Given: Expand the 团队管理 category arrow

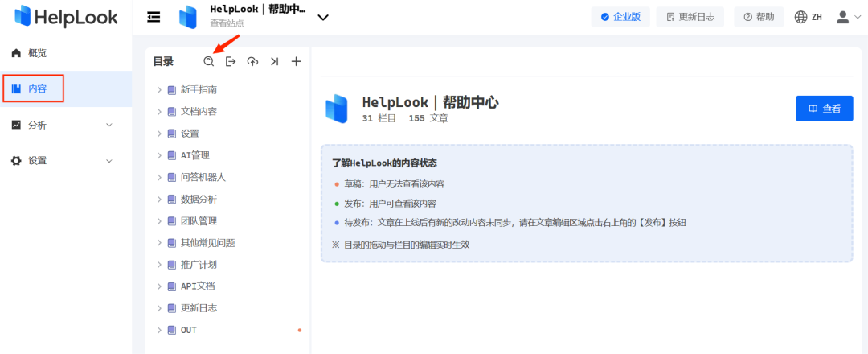Looking at the screenshot, I should coord(159,221).
